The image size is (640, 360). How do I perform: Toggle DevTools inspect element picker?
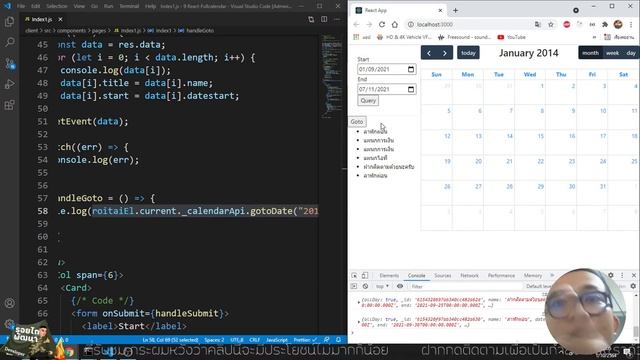[x=354, y=276]
